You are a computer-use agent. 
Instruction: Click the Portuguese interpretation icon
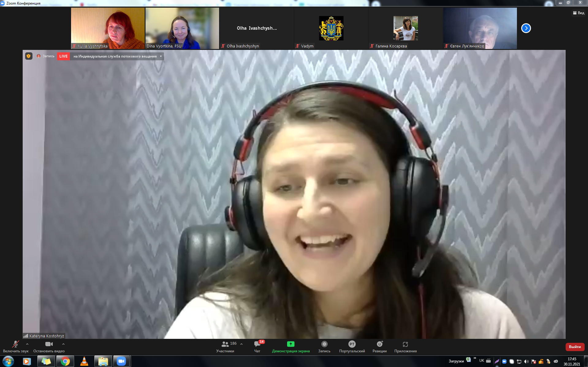[352, 344]
